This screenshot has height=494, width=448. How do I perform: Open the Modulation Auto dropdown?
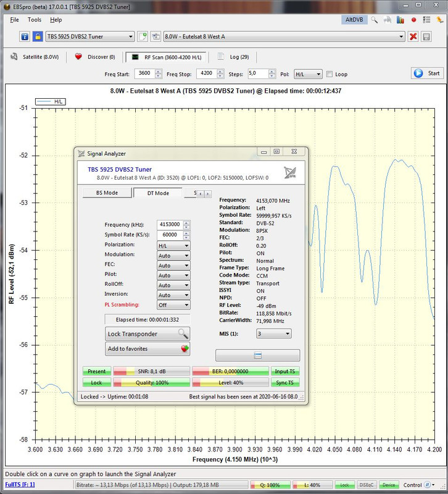click(173, 256)
